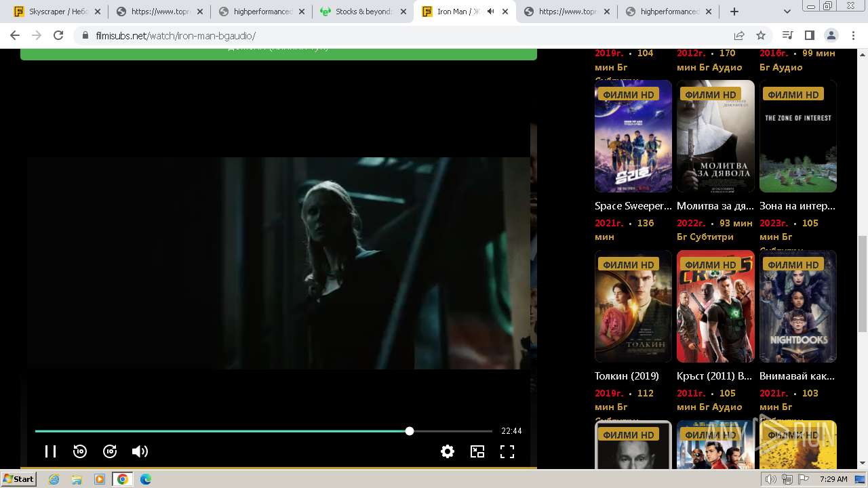Click the green button above the player
This screenshot has height=488, width=868.
pyautogui.click(x=279, y=54)
